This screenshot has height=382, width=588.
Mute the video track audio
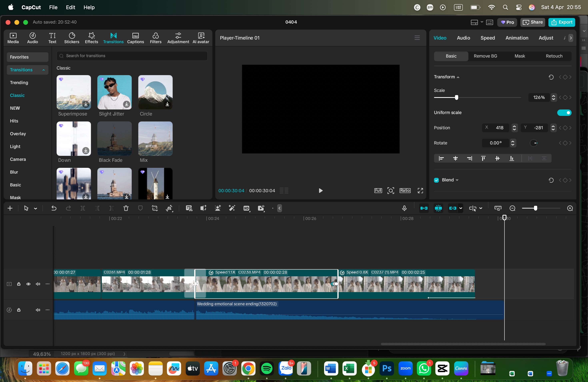38,284
